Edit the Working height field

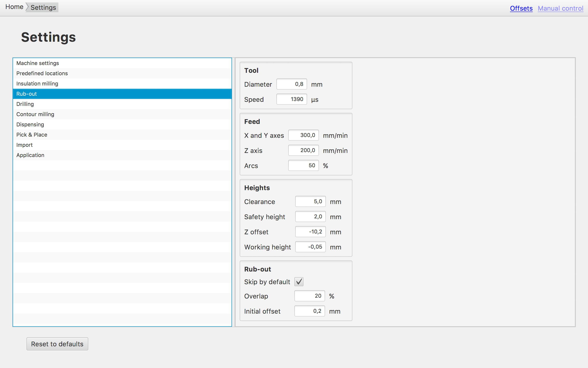coord(310,247)
